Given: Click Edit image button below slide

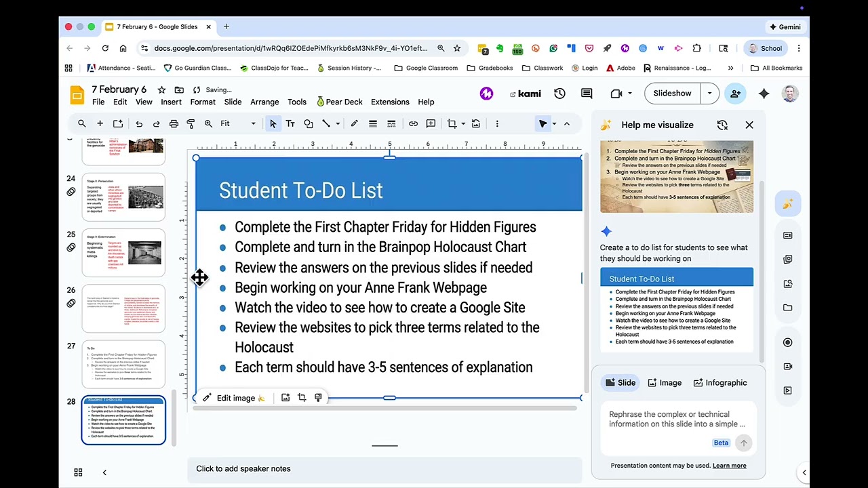Looking at the screenshot, I should (234, 398).
